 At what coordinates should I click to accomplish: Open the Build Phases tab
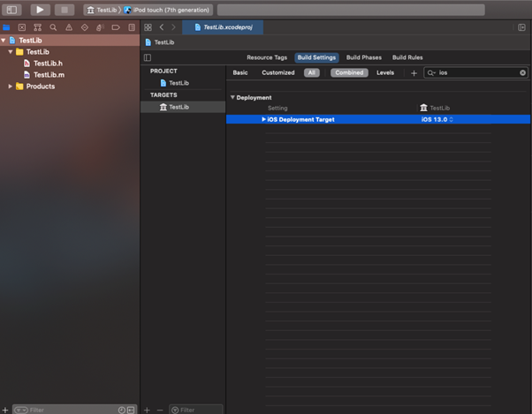point(364,57)
